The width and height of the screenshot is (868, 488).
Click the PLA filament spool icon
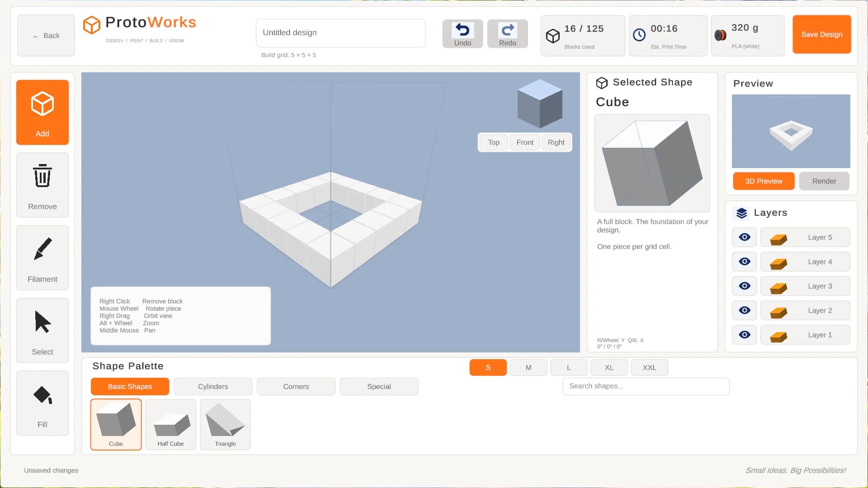[x=720, y=35]
